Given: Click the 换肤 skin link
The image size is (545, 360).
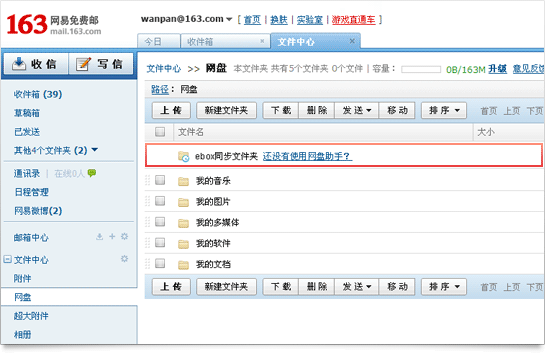Looking at the screenshot, I should pos(279,20).
